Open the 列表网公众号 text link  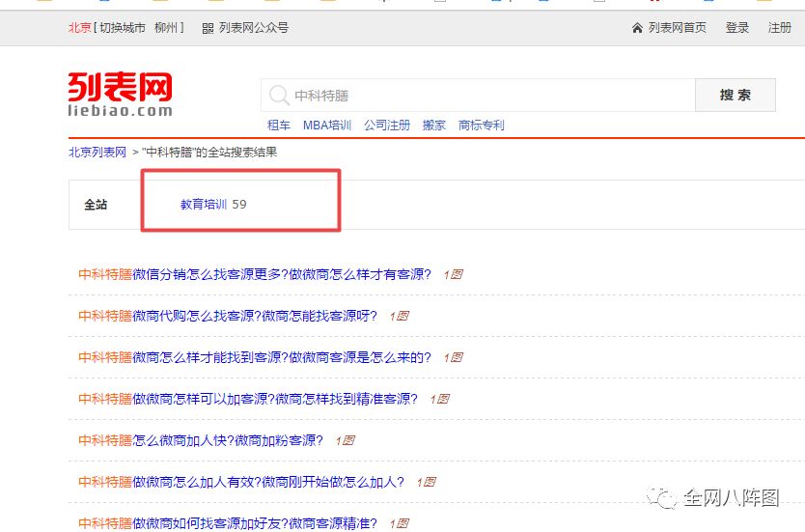pyautogui.click(x=254, y=28)
